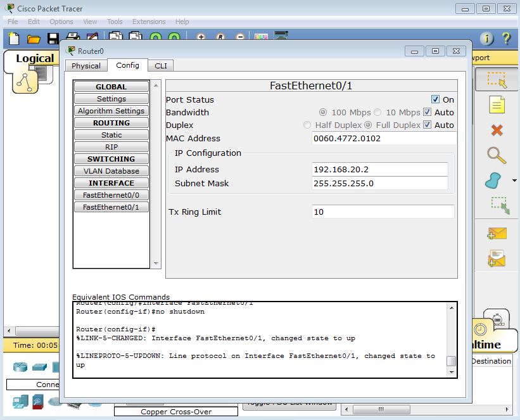
Task: Choose the Resize Shape tool
Action: click(500, 206)
